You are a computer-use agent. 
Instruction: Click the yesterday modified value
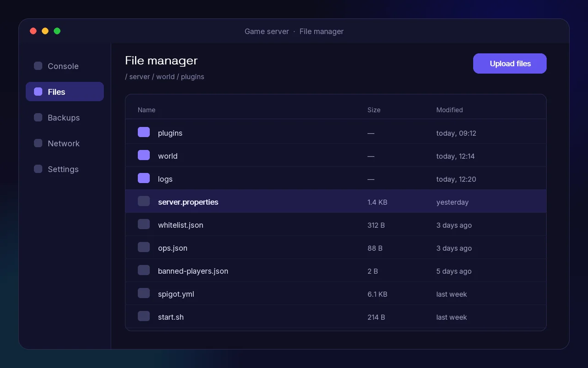[452, 202]
